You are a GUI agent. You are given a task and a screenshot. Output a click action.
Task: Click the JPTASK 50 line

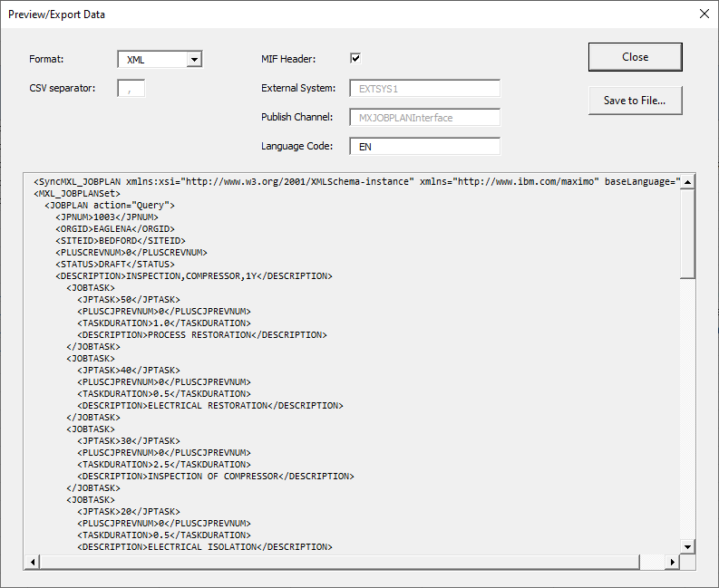click(x=129, y=300)
